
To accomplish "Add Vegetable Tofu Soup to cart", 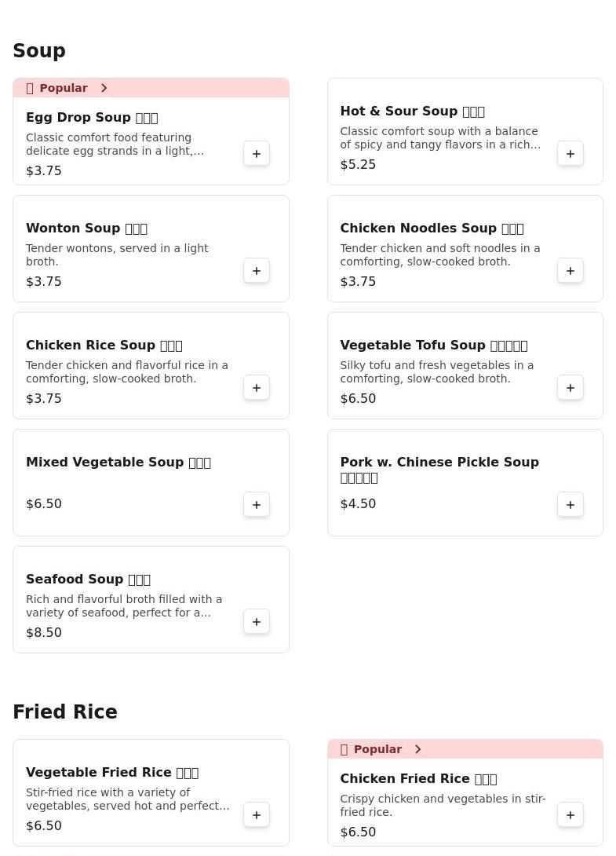I will click(x=570, y=388).
